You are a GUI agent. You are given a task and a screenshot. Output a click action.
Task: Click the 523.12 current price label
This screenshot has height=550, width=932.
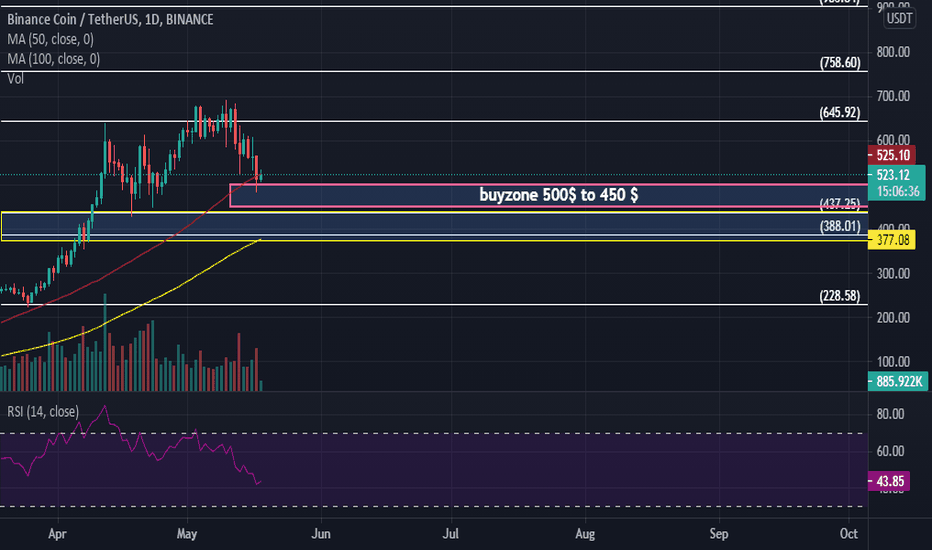(x=893, y=175)
